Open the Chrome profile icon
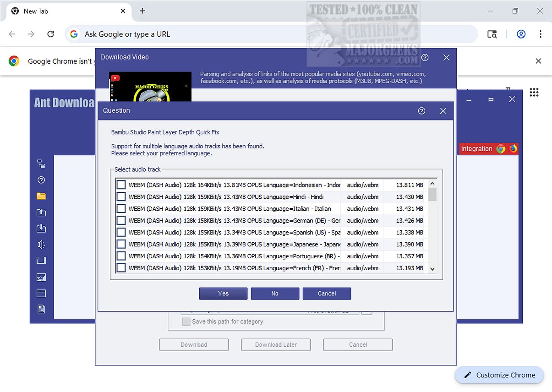Image resolution: width=552 pixels, height=392 pixels. [521, 34]
